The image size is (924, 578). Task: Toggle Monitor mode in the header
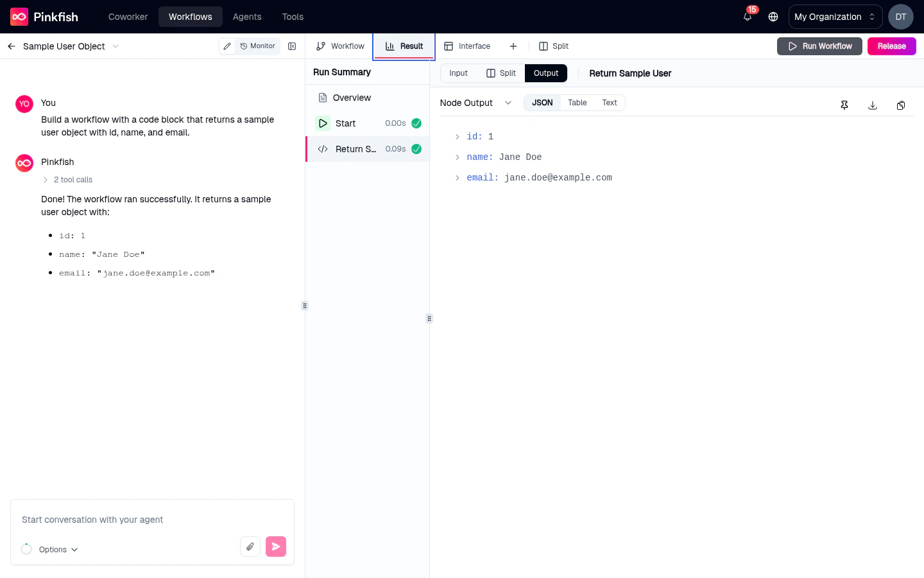click(x=257, y=46)
